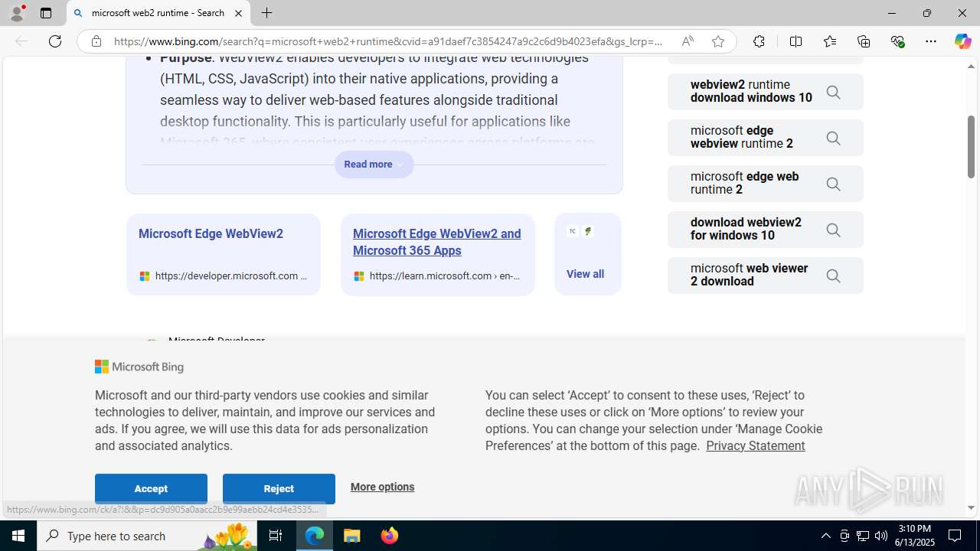Reject cookies in Bing banner

279,488
